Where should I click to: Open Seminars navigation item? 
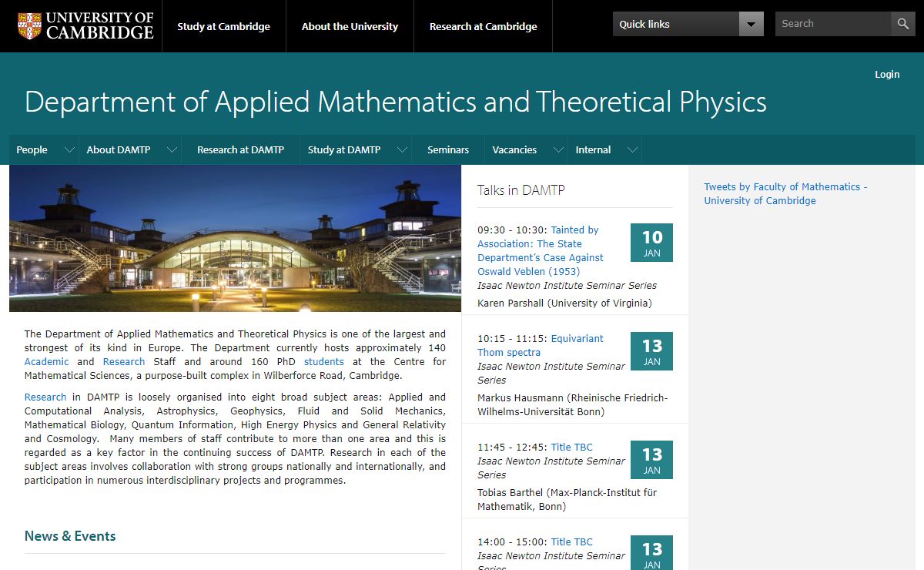coord(448,149)
